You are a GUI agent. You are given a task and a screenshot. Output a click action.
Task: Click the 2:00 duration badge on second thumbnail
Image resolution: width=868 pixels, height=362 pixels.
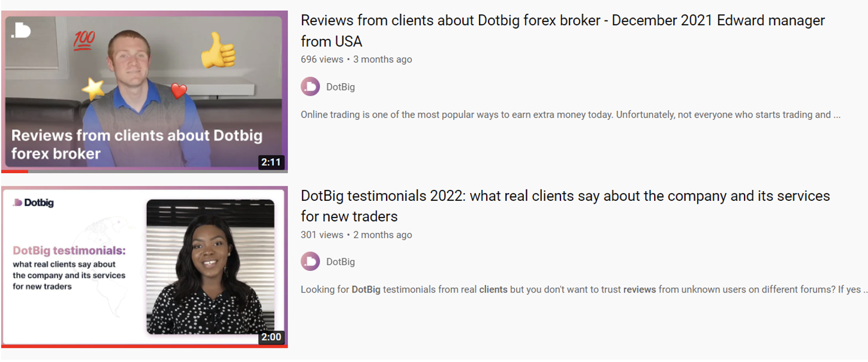271,337
